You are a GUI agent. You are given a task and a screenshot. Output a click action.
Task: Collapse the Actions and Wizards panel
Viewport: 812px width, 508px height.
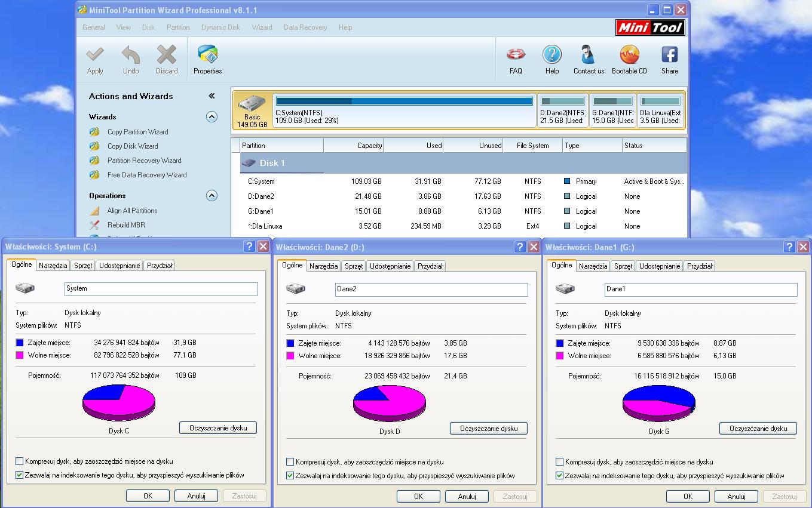tap(212, 96)
